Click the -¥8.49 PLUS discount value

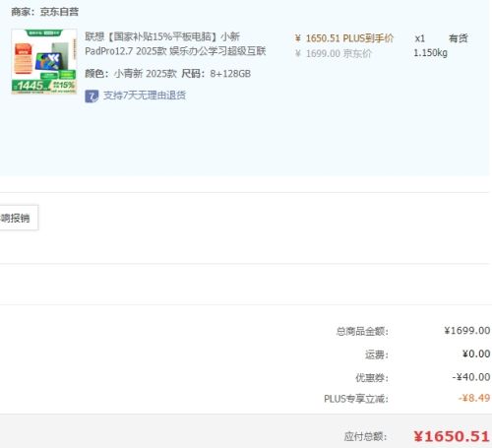coord(474,398)
